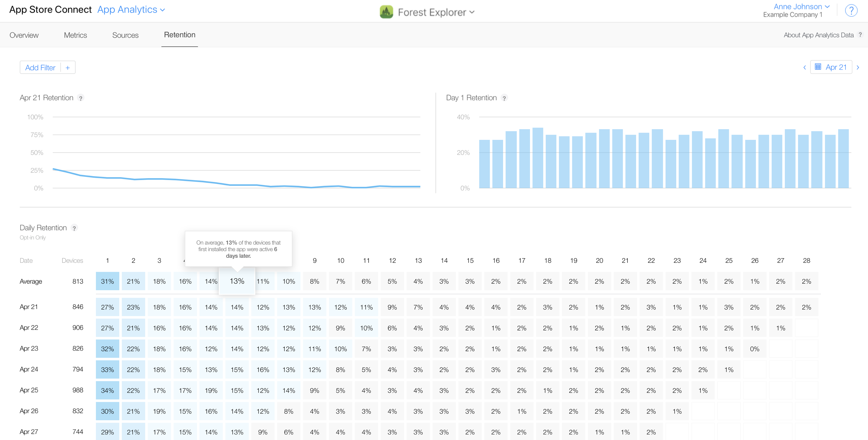Viewport: 868px width, 440px height.
Task: Click help icon by About App Analytics Data
Action: pyautogui.click(x=860, y=35)
